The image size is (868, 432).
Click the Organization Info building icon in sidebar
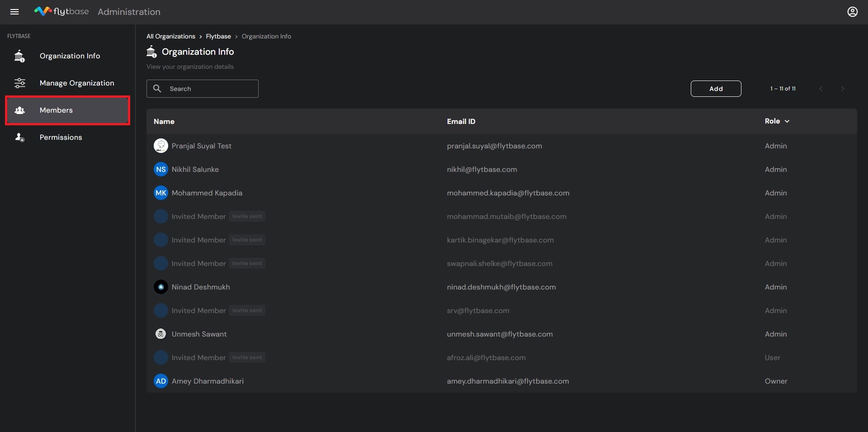(x=19, y=56)
